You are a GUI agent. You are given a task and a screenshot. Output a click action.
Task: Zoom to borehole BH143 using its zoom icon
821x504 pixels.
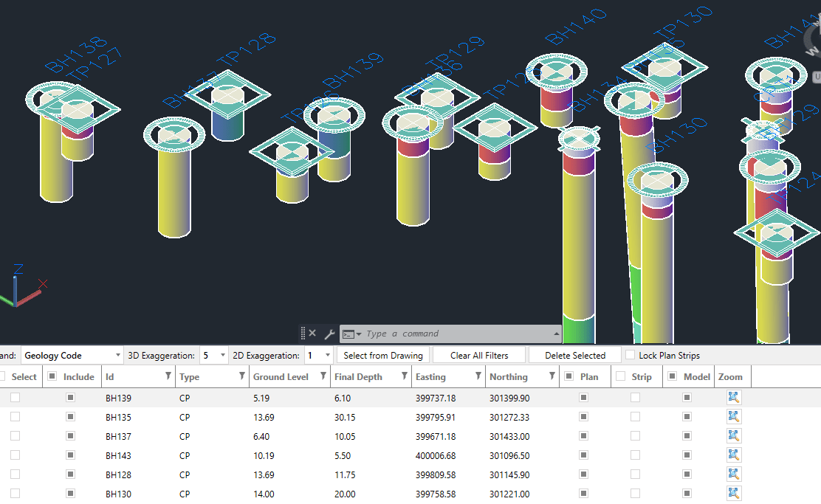[x=734, y=455]
